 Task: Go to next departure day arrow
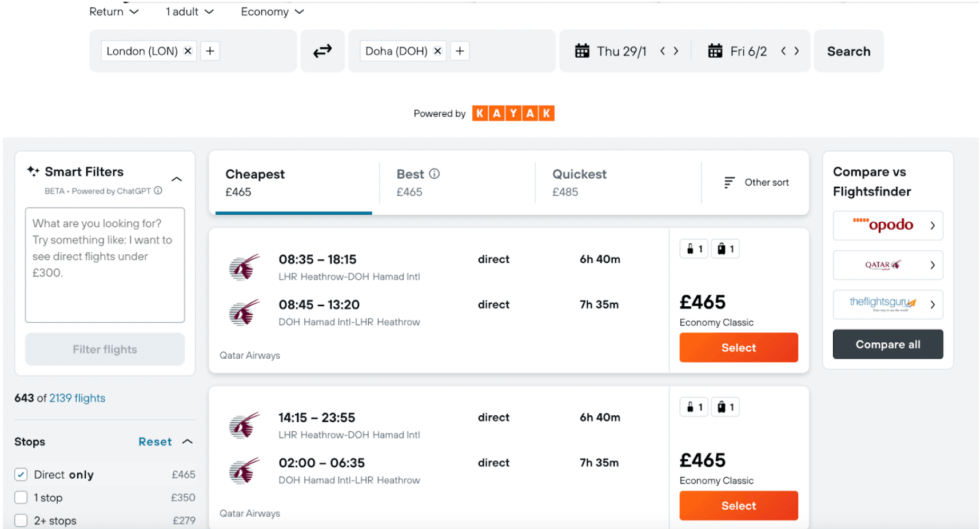pos(676,51)
